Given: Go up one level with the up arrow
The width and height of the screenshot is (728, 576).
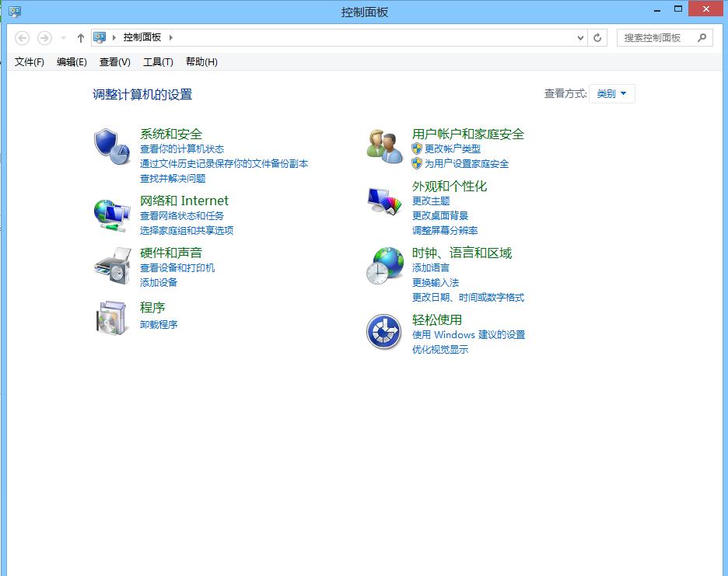Looking at the screenshot, I should [x=81, y=37].
